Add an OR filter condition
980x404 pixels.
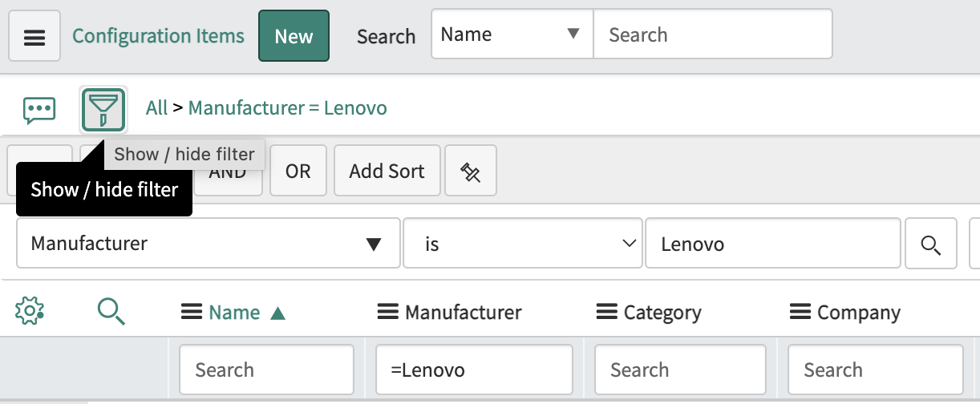coord(298,171)
